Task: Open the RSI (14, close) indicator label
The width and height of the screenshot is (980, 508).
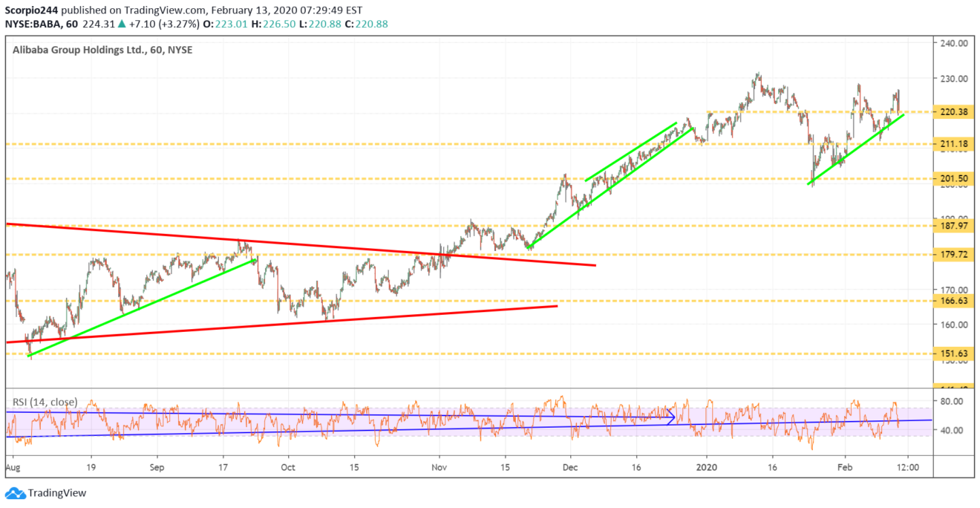Action: click(x=45, y=402)
